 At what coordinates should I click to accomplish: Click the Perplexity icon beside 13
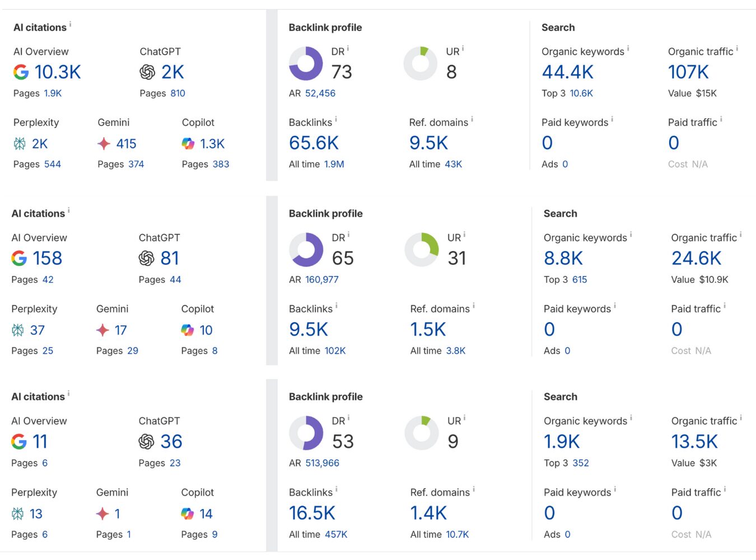pos(18,514)
